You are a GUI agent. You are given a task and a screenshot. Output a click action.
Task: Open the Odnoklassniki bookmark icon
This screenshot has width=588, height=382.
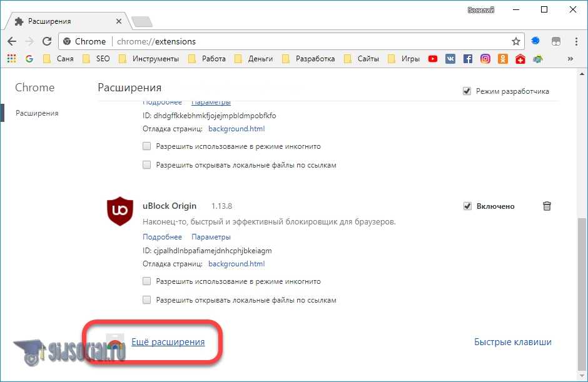coord(503,59)
